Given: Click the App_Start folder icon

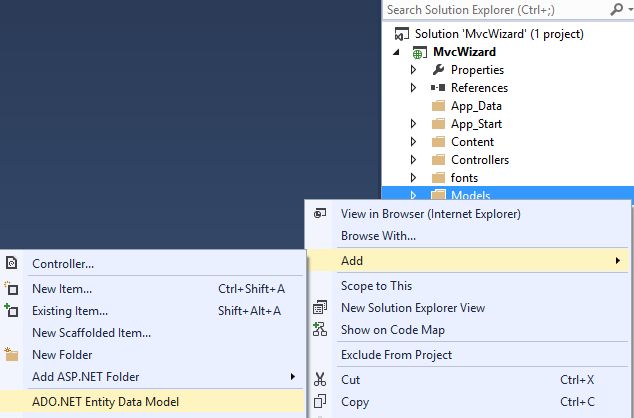Looking at the screenshot, I should click(438, 123).
